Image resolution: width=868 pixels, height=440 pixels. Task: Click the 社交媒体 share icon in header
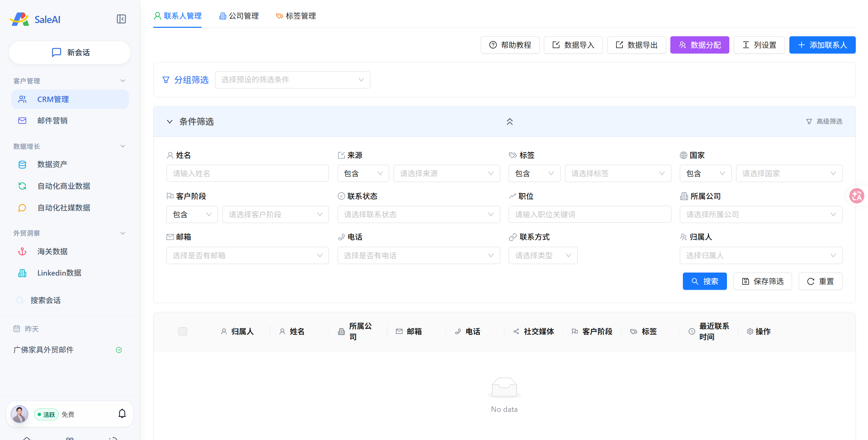[516, 332]
